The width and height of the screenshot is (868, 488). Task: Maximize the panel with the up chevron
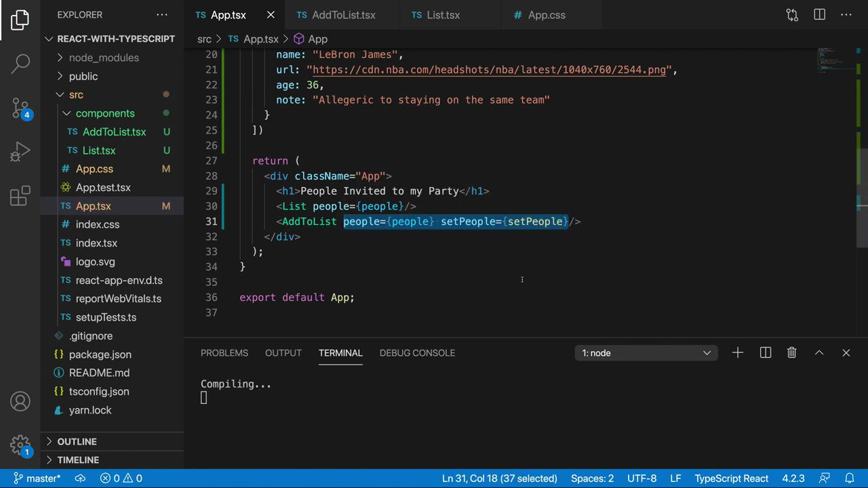tap(819, 352)
